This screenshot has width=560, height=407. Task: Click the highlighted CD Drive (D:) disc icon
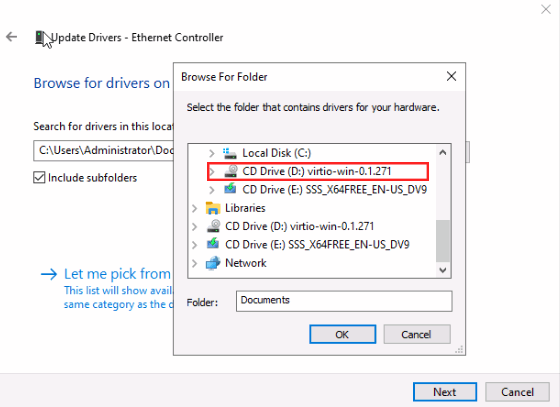coord(231,171)
